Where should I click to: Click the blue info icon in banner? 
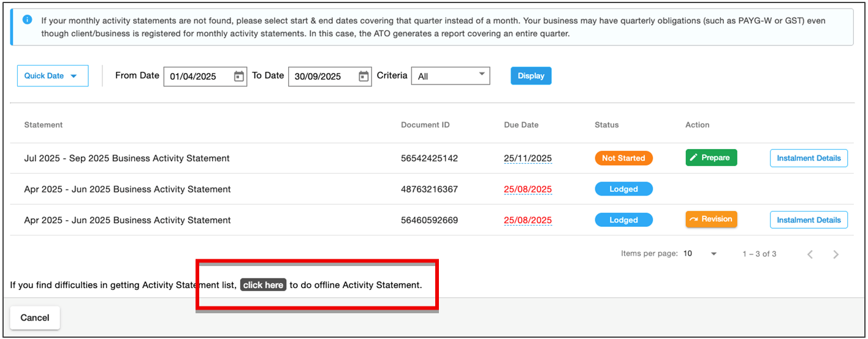pos(28,20)
